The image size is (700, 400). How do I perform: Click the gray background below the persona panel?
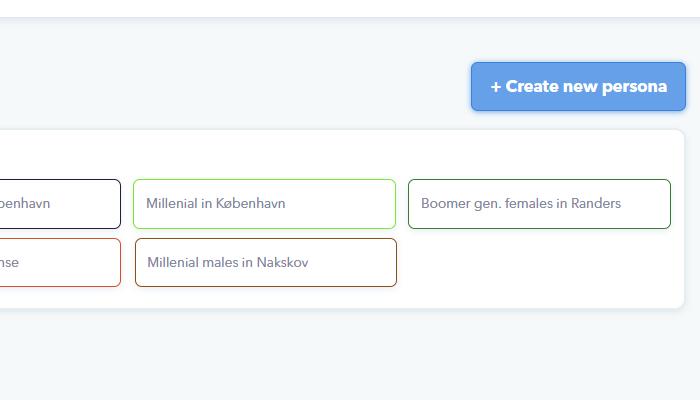pos(350,355)
